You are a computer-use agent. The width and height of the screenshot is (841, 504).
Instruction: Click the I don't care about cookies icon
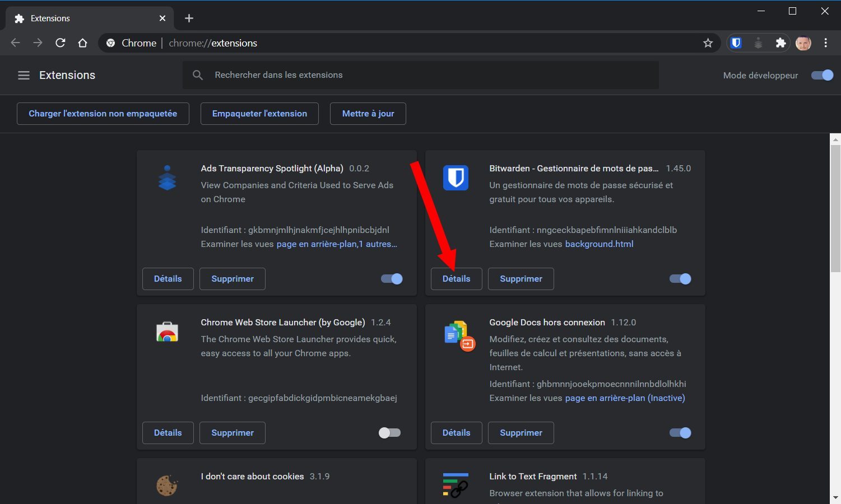[167, 486]
